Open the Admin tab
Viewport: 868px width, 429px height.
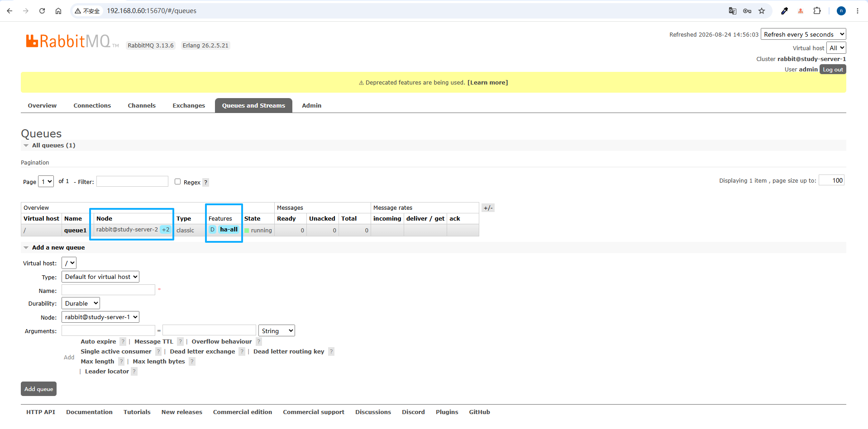point(312,106)
